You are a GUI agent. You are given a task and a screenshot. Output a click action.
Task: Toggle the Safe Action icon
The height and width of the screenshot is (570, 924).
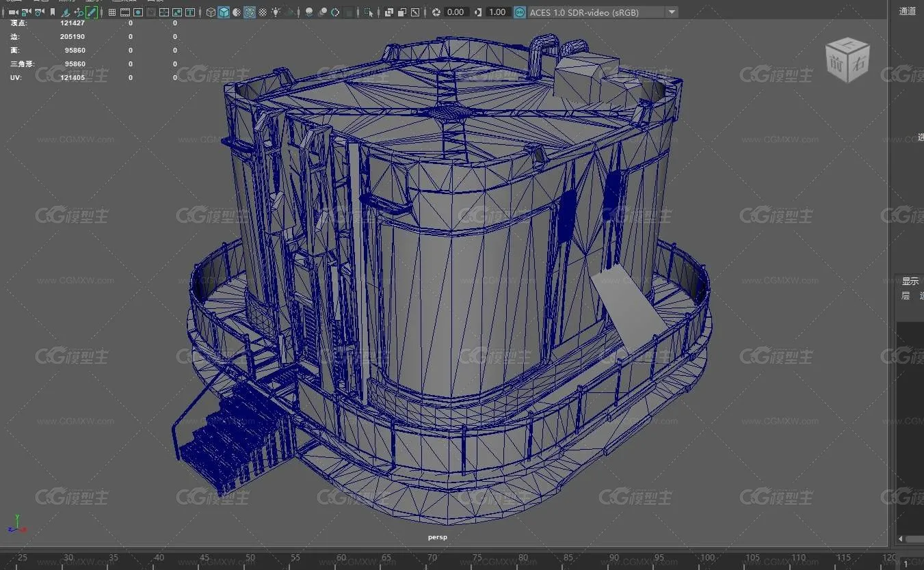176,12
